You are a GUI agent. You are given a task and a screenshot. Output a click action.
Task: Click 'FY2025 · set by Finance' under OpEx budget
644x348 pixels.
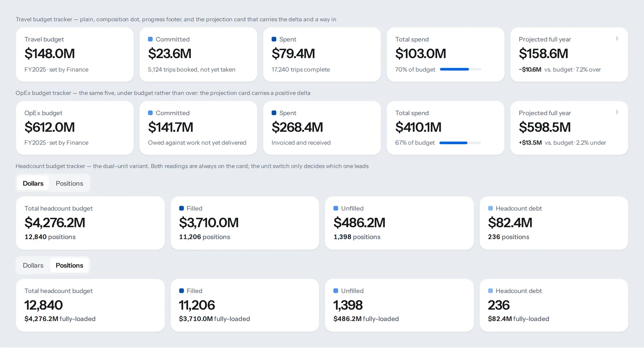(x=56, y=143)
